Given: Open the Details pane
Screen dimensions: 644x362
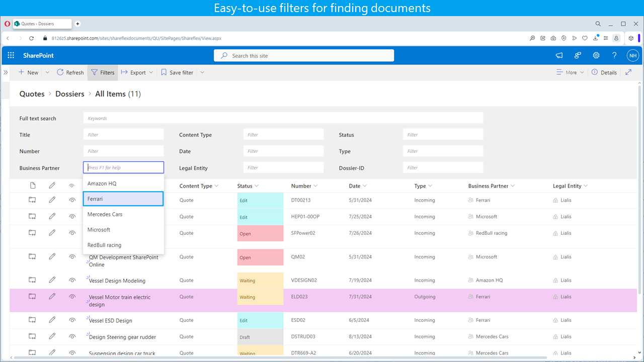Looking at the screenshot, I should point(604,72).
